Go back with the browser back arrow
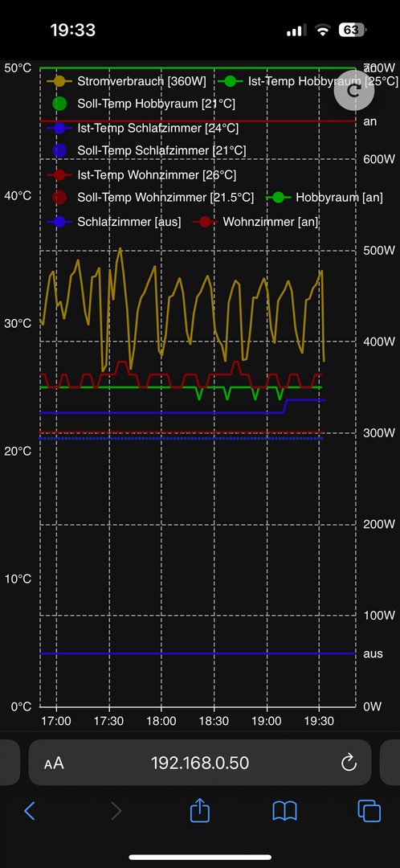Image resolution: width=400 pixels, height=868 pixels. click(30, 811)
